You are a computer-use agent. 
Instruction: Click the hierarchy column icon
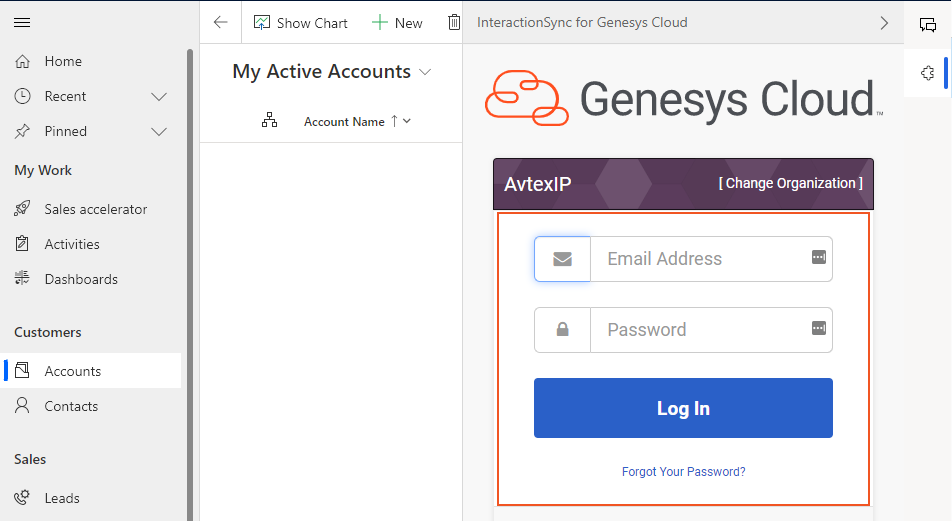(270, 120)
